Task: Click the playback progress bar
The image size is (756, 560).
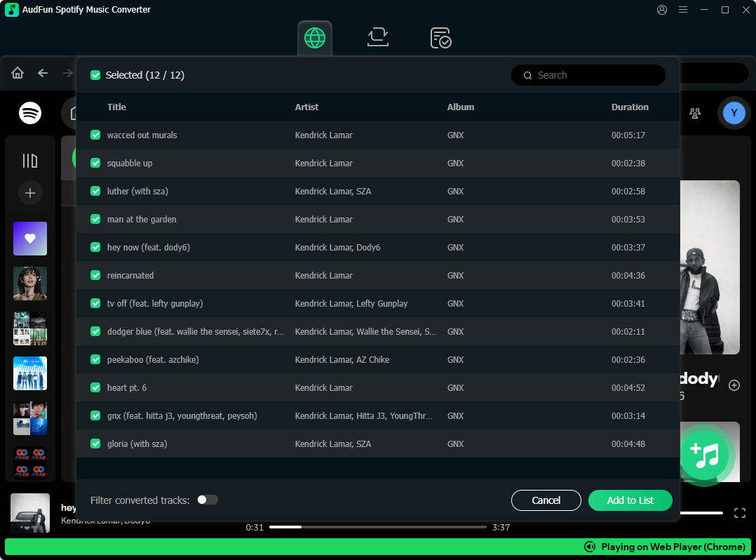Action: click(x=377, y=527)
